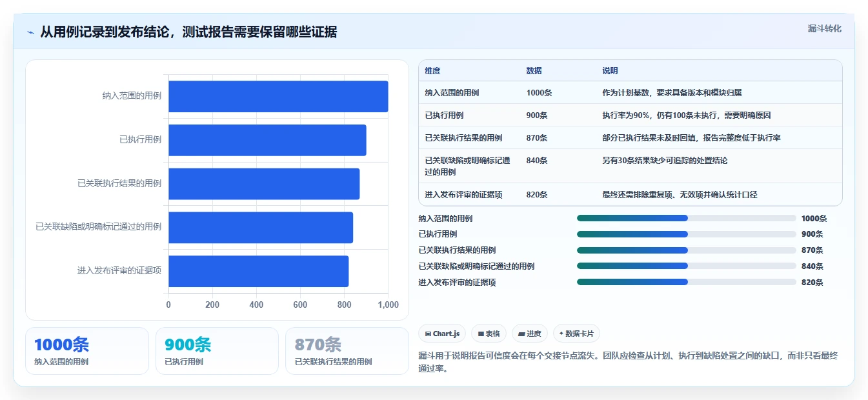Click the footer paragraph starting 漏斗用于说明

tap(628, 363)
